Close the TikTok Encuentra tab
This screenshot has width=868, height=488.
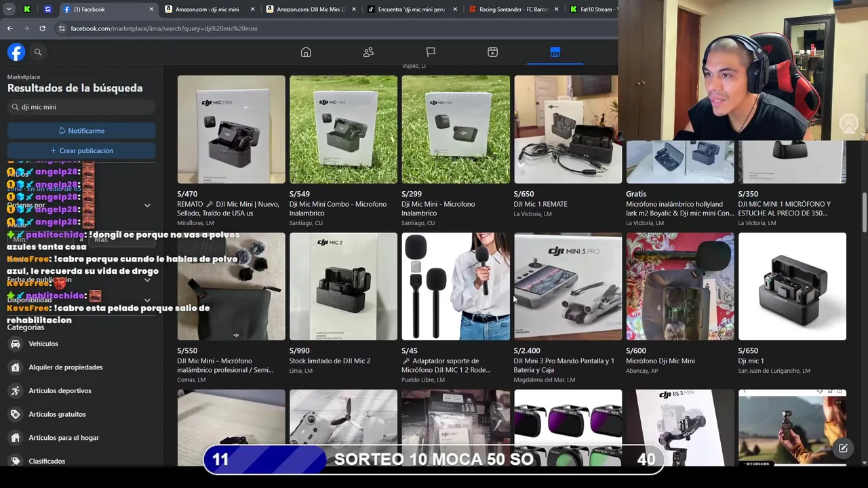point(455,9)
